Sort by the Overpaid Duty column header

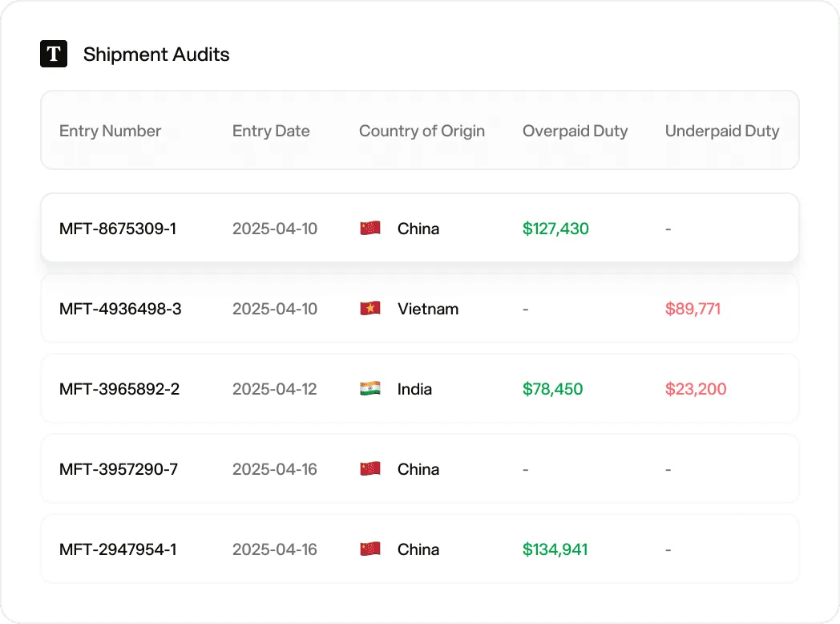tap(575, 131)
